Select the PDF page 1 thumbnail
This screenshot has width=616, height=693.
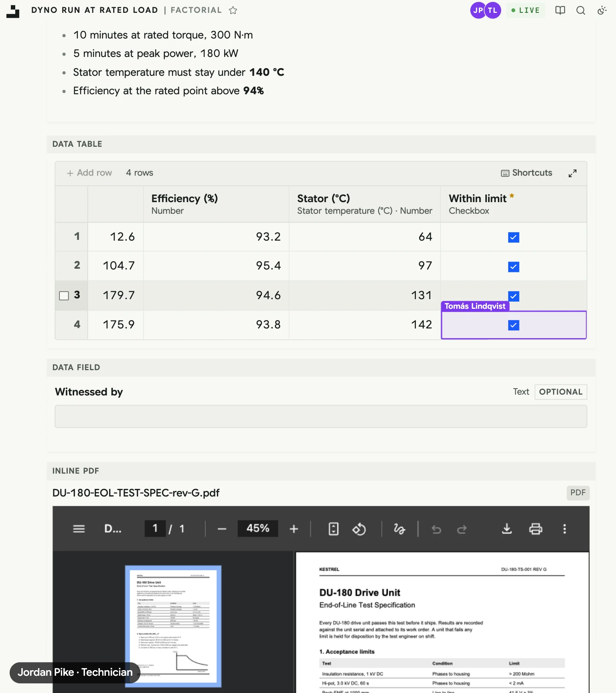point(173,626)
